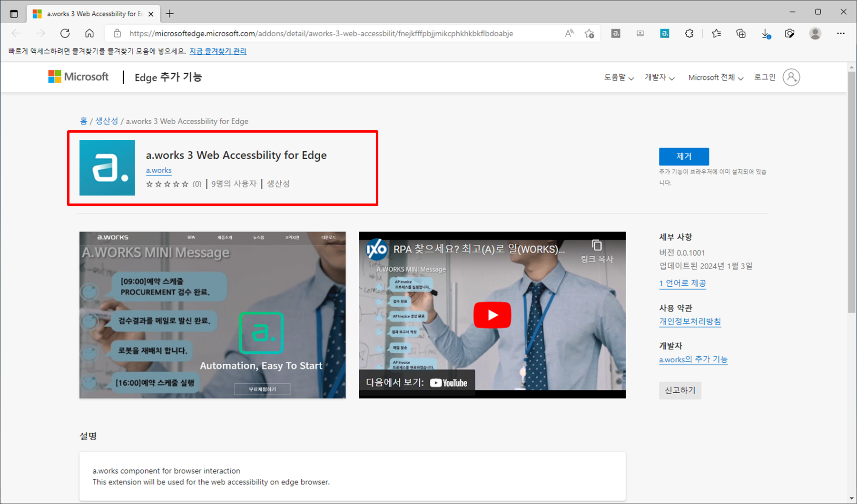This screenshot has height=504, width=857.
Task: Open Browser essentials heart icon
Action: pyautogui.click(x=790, y=33)
